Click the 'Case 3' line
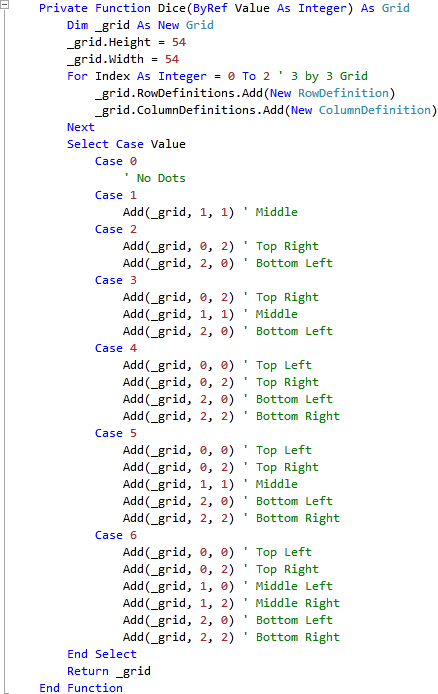Viewport: 438px width, 694px height. (x=116, y=280)
